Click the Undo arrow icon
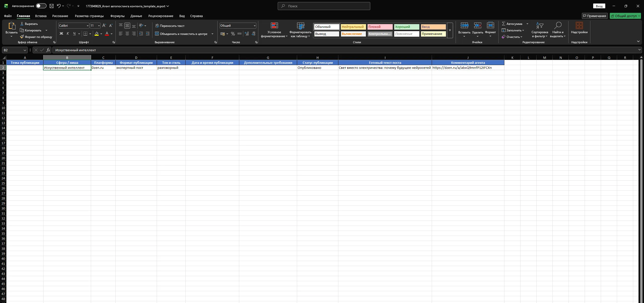Screen dimensions: 644x303 pyautogui.click(x=59, y=6)
